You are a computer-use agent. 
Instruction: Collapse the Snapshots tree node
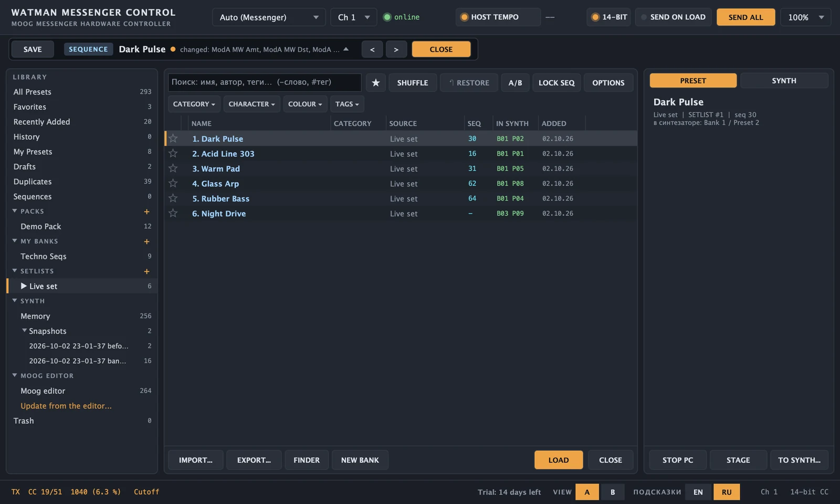(24, 330)
